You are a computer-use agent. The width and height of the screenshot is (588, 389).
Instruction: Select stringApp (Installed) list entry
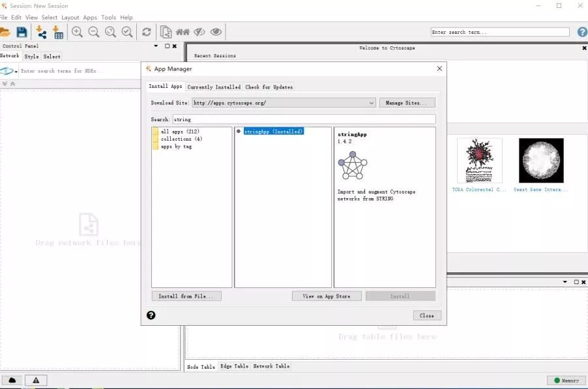273,132
